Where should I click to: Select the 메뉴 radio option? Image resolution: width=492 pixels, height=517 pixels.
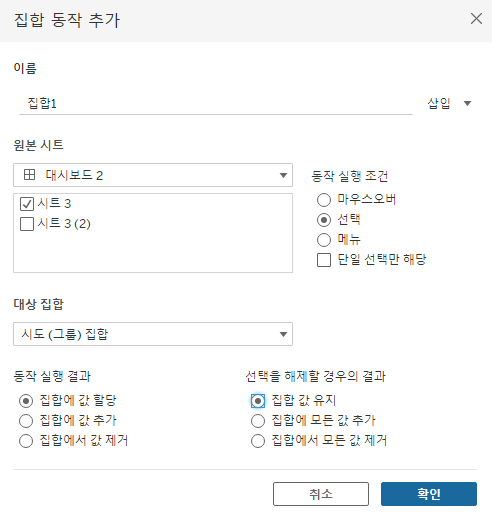324,240
